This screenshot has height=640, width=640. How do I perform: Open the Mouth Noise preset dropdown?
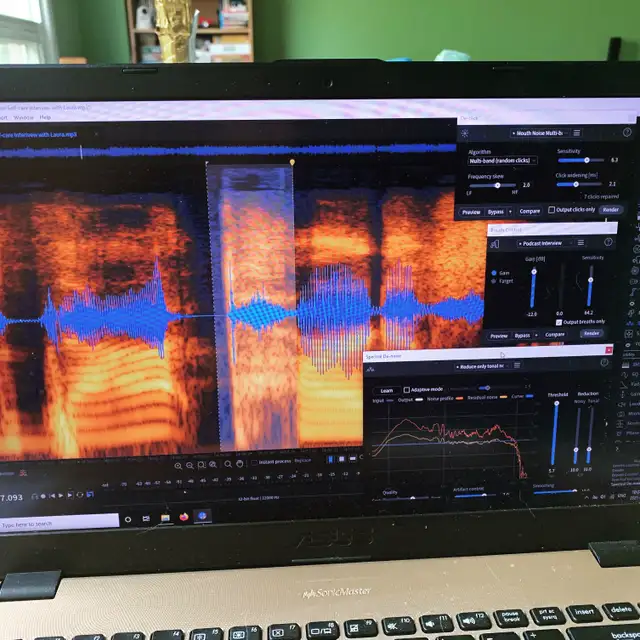click(540, 133)
